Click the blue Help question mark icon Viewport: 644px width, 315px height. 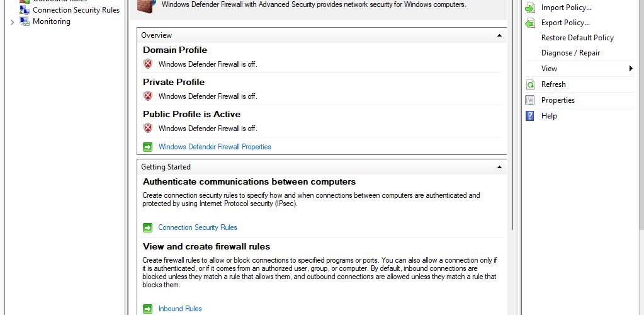[530, 116]
